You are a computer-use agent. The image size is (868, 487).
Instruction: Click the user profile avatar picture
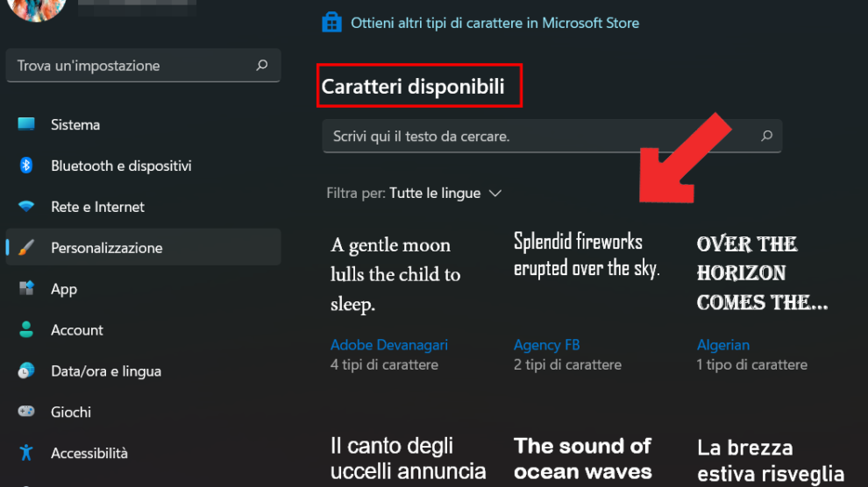pos(36,7)
